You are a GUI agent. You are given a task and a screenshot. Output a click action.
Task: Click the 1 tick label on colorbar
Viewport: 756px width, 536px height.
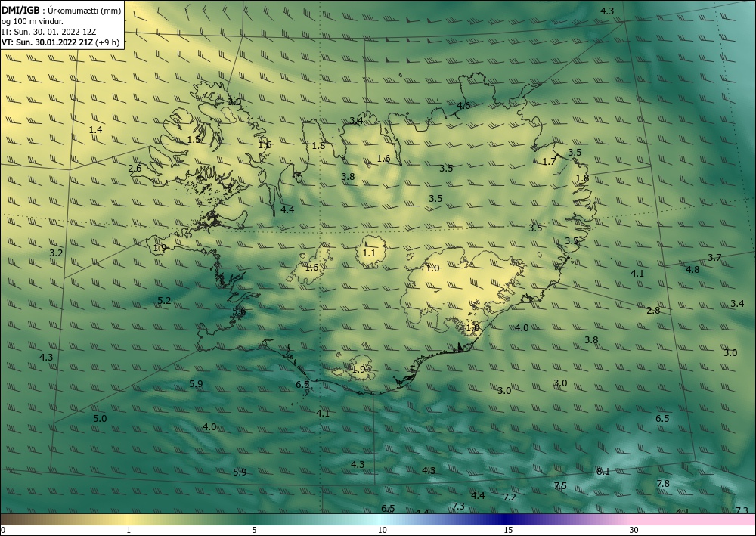pyautogui.click(x=129, y=530)
